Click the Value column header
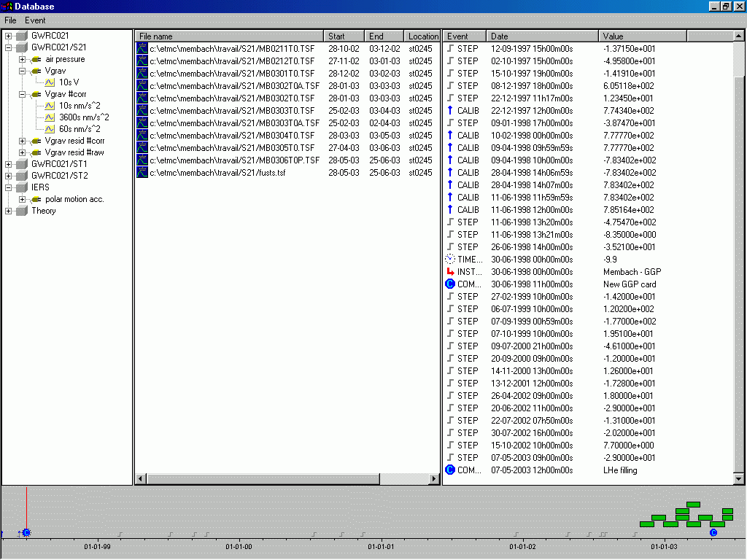The image size is (747, 560). tap(642, 36)
